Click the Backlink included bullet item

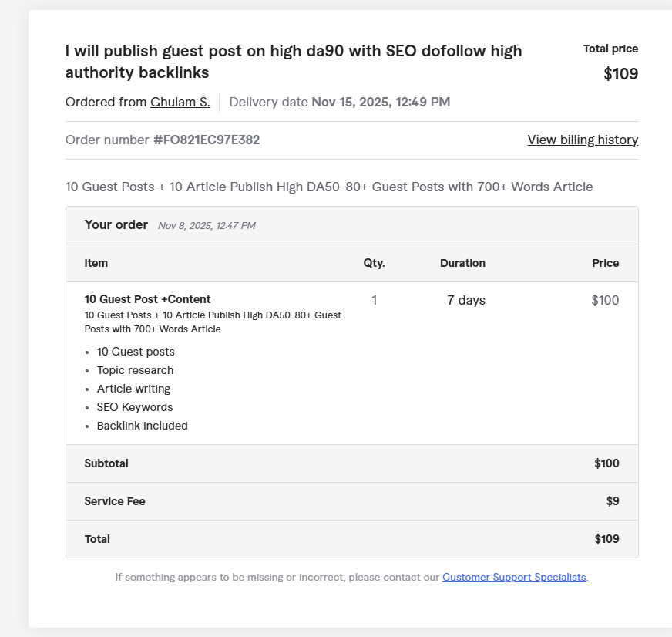point(142,426)
